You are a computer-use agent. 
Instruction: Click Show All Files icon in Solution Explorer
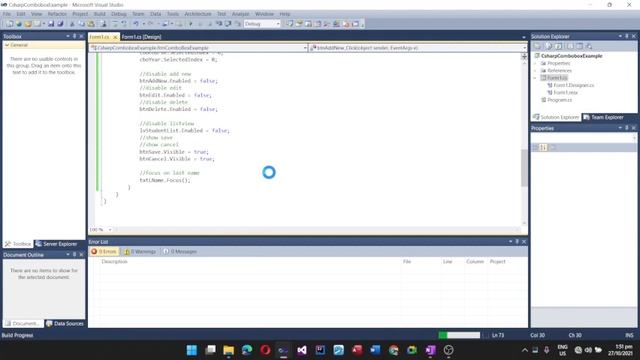click(548, 46)
